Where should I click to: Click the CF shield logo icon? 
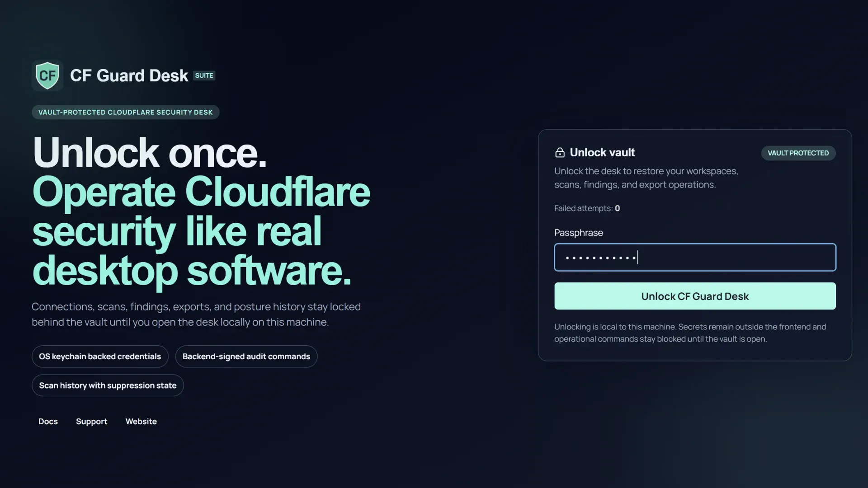click(47, 75)
